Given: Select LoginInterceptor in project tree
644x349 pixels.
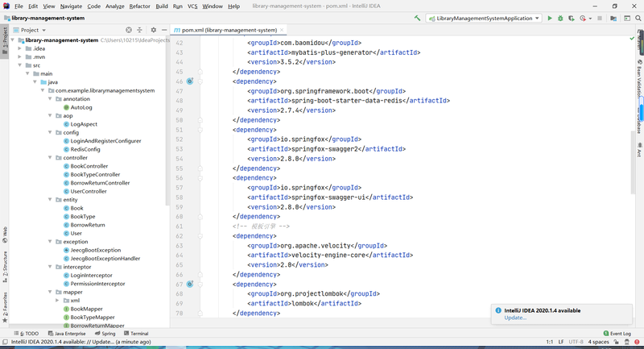Looking at the screenshot, I should click(91, 275).
